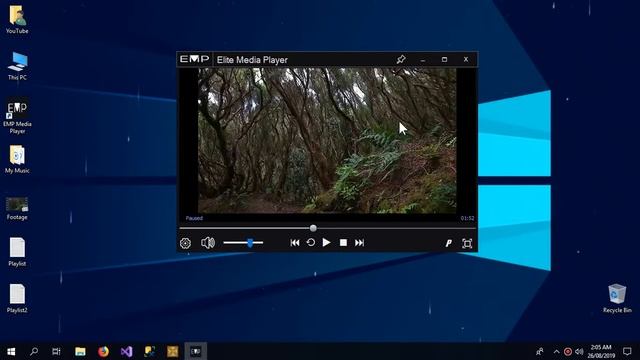Click the 01:52 duration label
The width and height of the screenshot is (640, 360).
tap(467, 218)
